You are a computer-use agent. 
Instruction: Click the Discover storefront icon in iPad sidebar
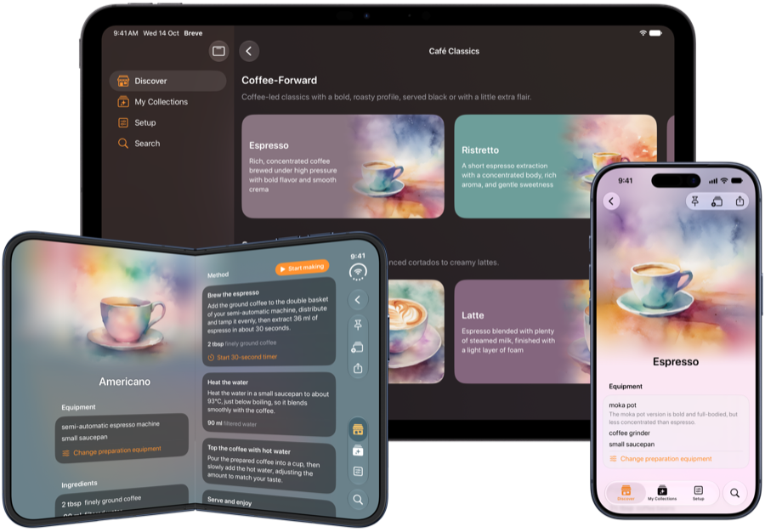coord(123,81)
